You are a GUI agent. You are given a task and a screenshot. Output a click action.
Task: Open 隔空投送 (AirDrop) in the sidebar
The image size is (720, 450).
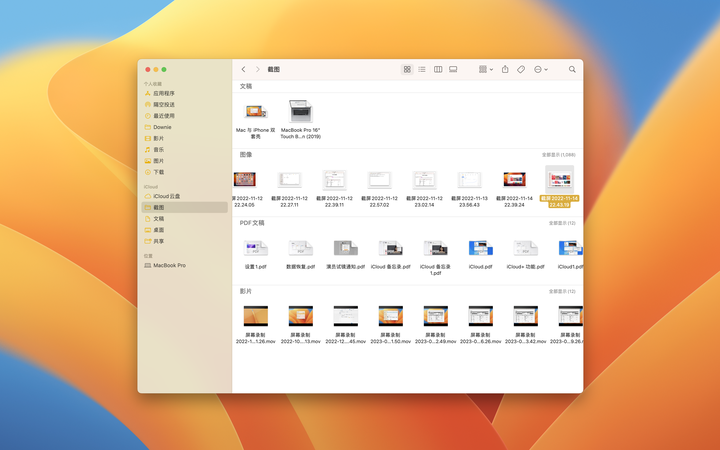pyautogui.click(x=185, y=105)
